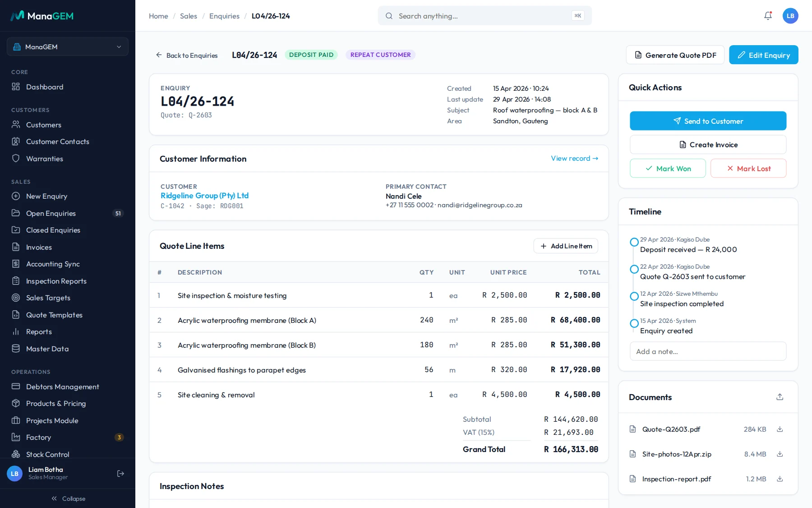The height and width of the screenshot is (508, 812).
Task: Click the Add a note input
Action: click(x=708, y=351)
